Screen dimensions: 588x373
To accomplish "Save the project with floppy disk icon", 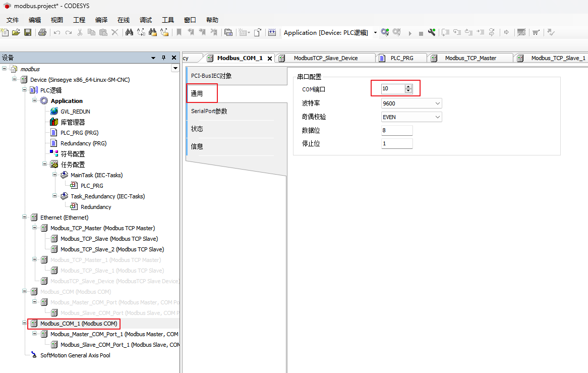I will pos(28,32).
